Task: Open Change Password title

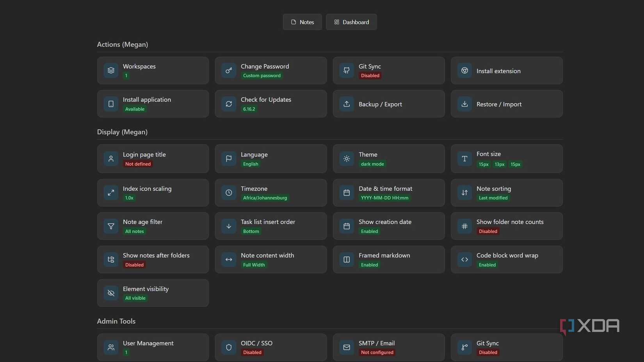Action: 265,66
